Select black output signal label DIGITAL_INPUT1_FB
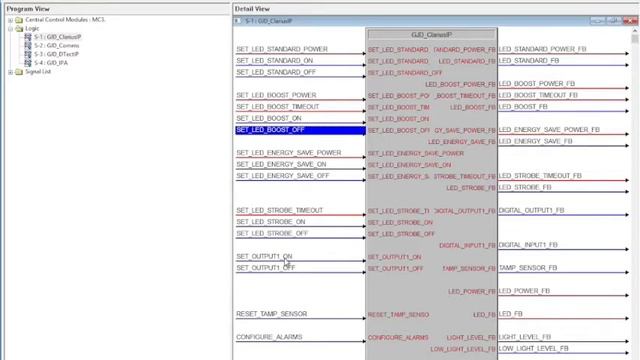The height and width of the screenshot is (360, 640). pyautogui.click(x=528, y=244)
